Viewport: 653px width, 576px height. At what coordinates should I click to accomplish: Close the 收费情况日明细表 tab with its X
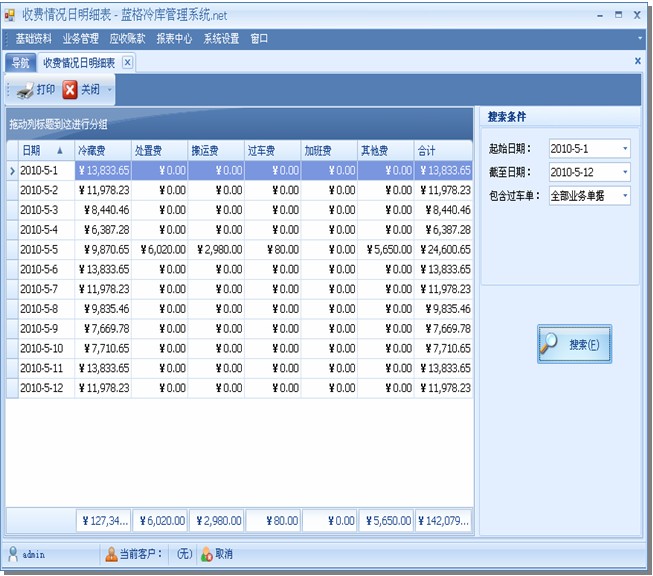(127, 62)
